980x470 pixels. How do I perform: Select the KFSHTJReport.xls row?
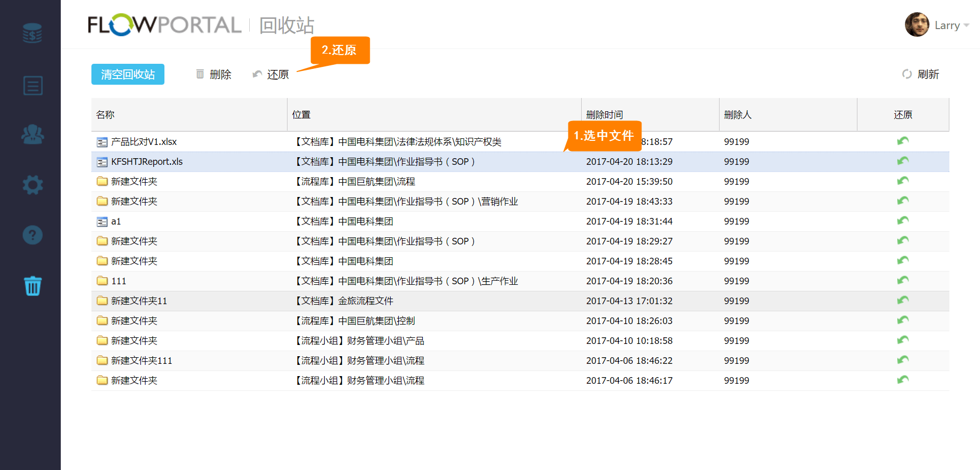point(147,162)
